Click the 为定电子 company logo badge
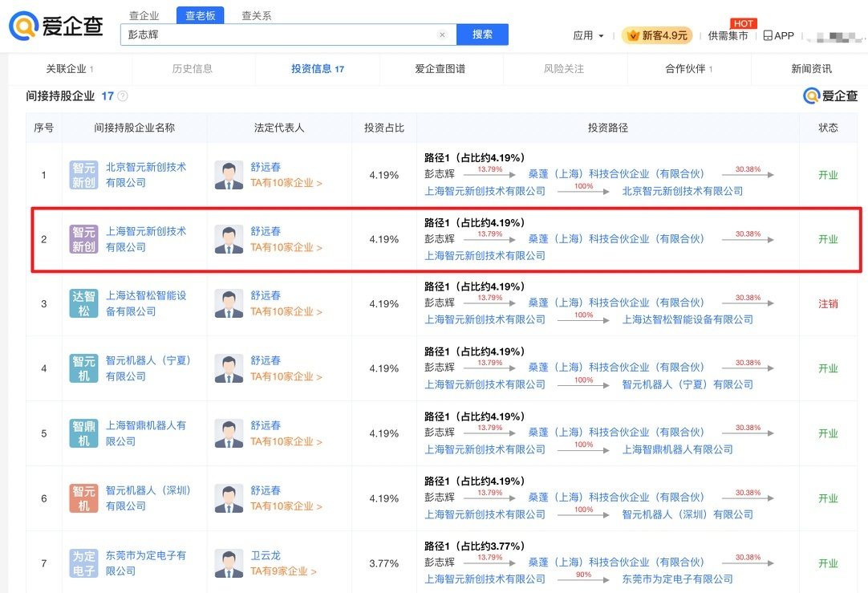 [x=83, y=563]
